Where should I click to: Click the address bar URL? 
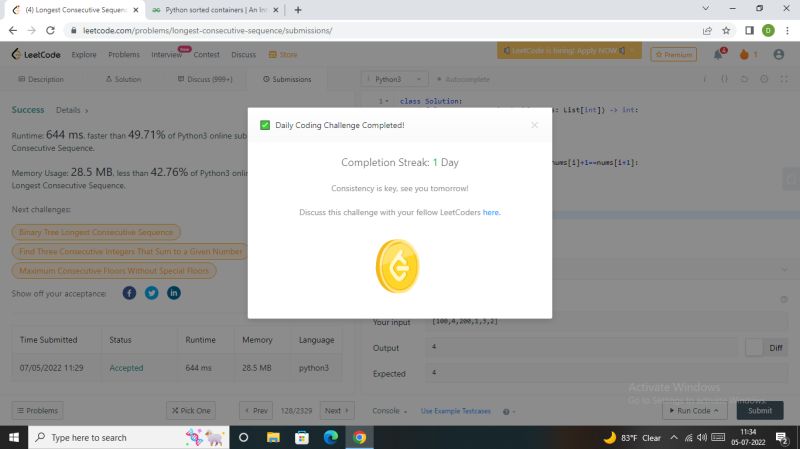click(208, 31)
